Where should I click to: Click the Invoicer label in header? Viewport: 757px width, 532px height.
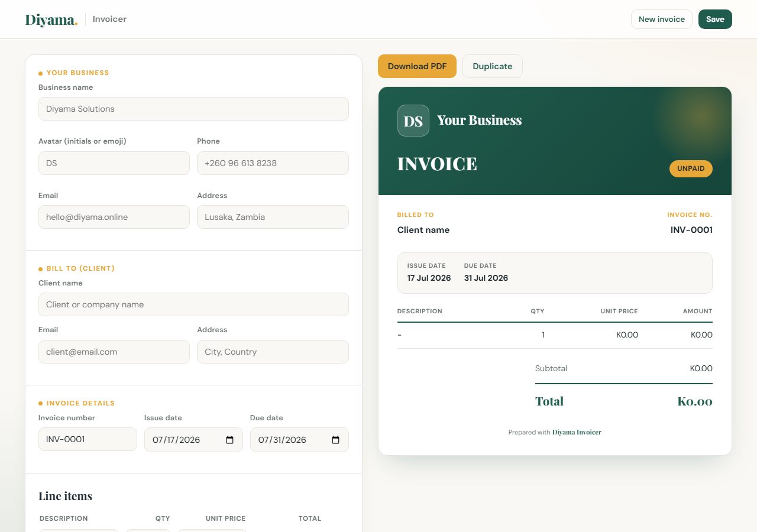(x=109, y=19)
